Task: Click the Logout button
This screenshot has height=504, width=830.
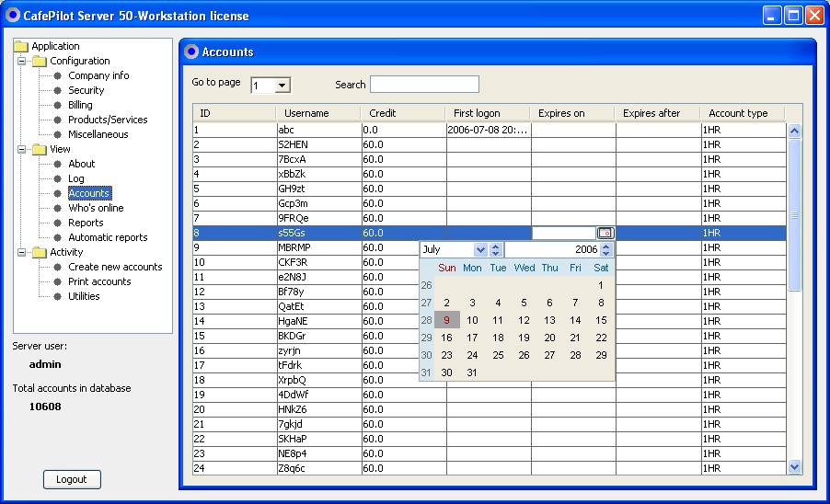Action: click(x=72, y=480)
